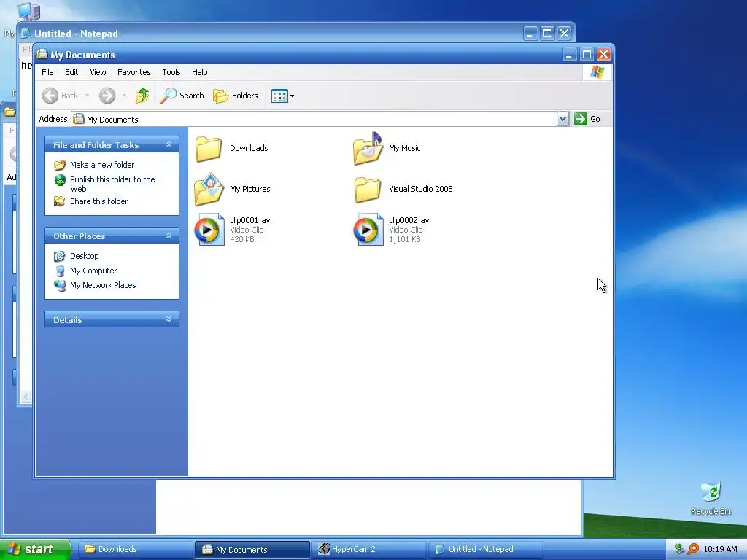
Task: Go to My Network Places link
Action: pyautogui.click(x=103, y=285)
